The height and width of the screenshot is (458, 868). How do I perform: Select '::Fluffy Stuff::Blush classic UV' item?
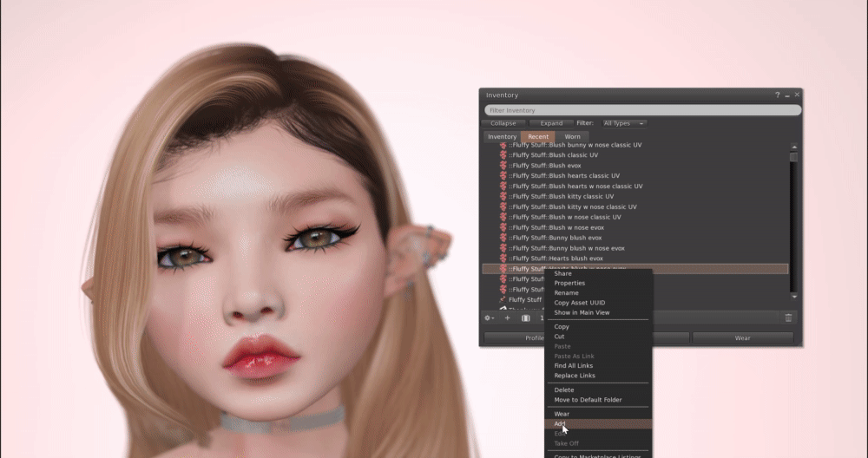point(553,155)
